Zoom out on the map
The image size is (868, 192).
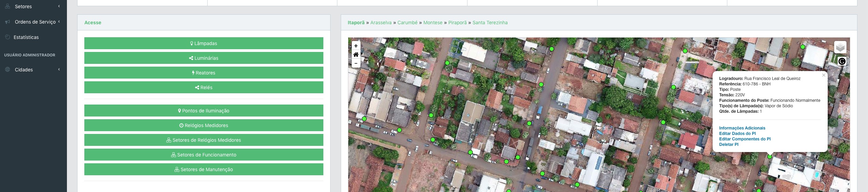pos(356,64)
